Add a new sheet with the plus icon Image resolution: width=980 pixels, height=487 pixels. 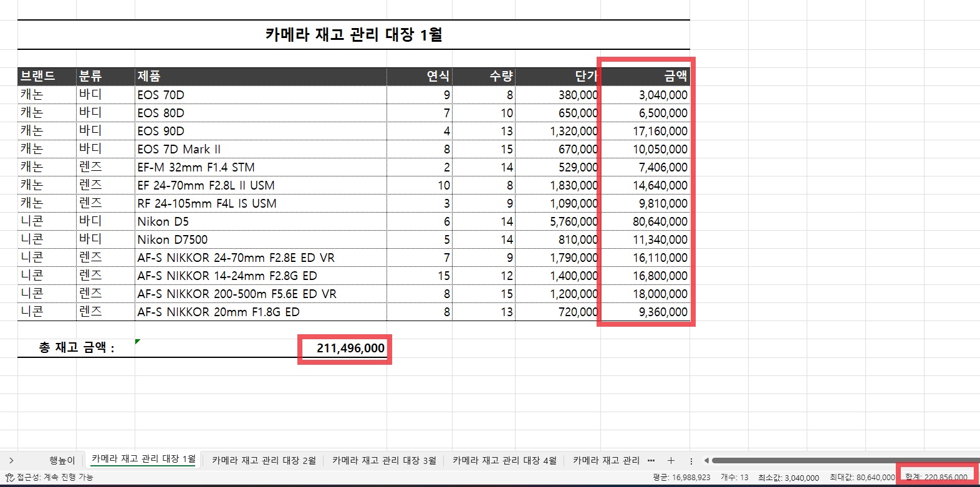[x=671, y=460]
